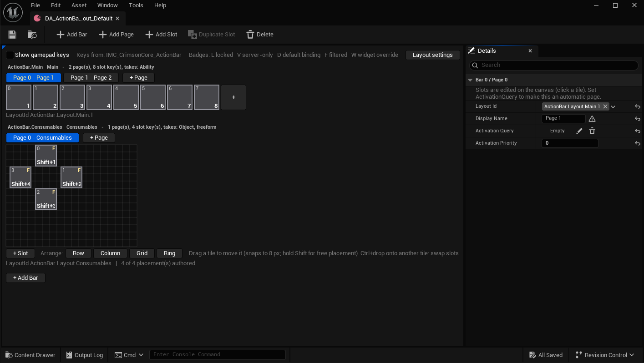Click the warning triangle beside Display Name
Viewport: 644px width, 363px height.
coord(592,119)
